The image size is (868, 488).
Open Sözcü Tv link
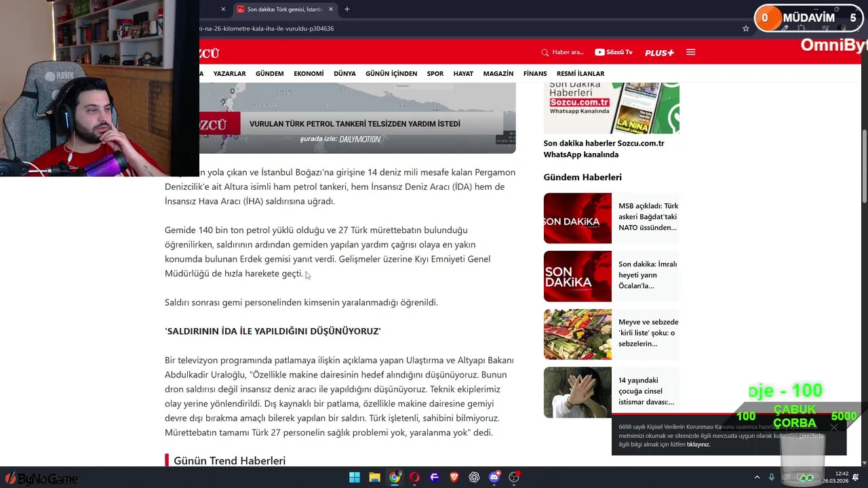[614, 52]
